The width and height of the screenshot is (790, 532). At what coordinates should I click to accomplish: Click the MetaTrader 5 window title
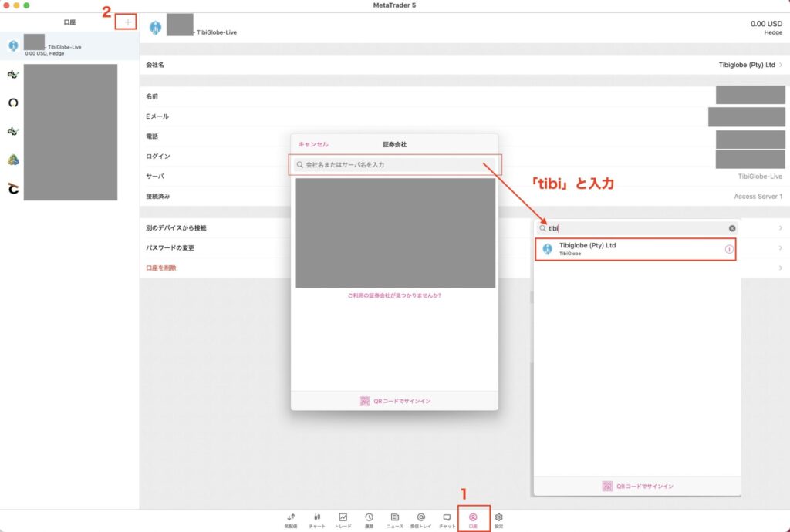(394, 5)
